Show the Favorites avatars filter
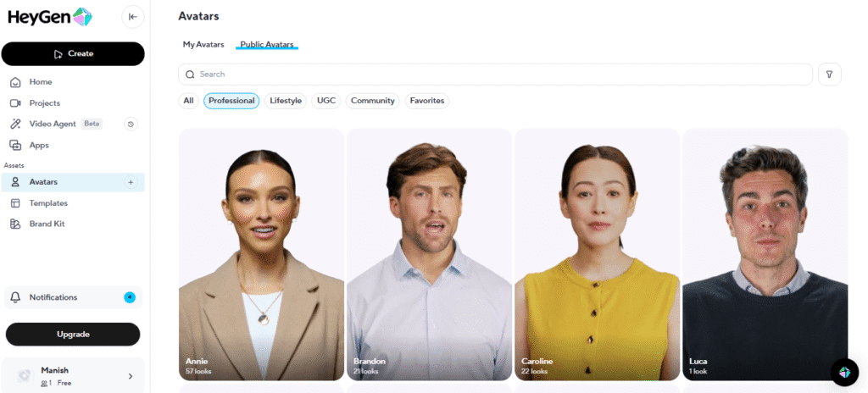Viewport: 868px width, 393px height. tap(426, 101)
